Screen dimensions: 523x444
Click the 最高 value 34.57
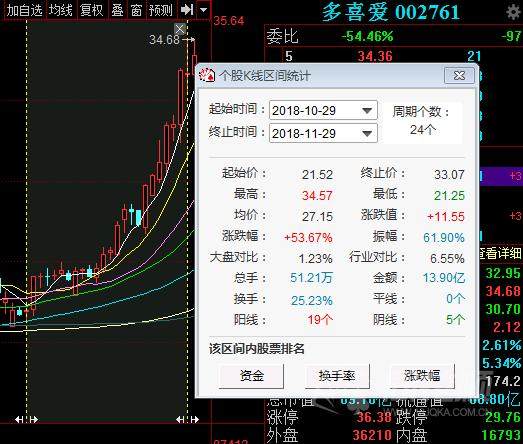[x=318, y=195]
